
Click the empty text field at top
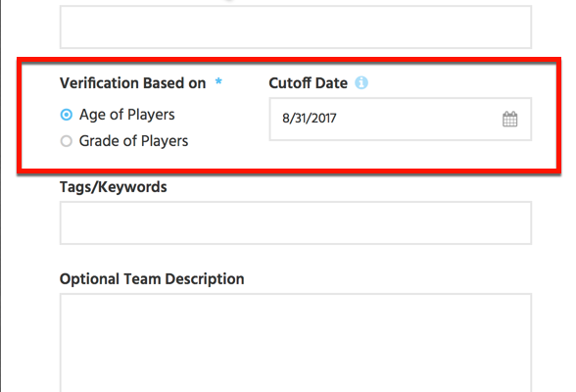coord(296,26)
